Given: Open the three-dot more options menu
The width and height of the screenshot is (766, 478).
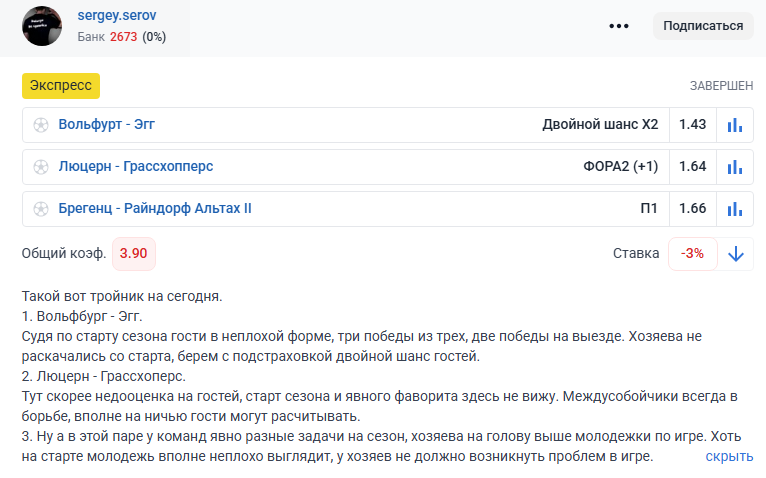Looking at the screenshot, I should 618,26.
